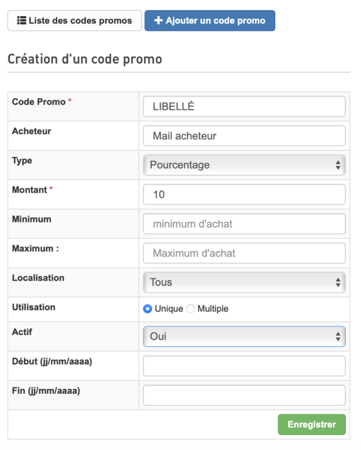Screen dimensions: 361x450
Task: Click the Mail acheteur input field
Action: [x=244, y=136]
